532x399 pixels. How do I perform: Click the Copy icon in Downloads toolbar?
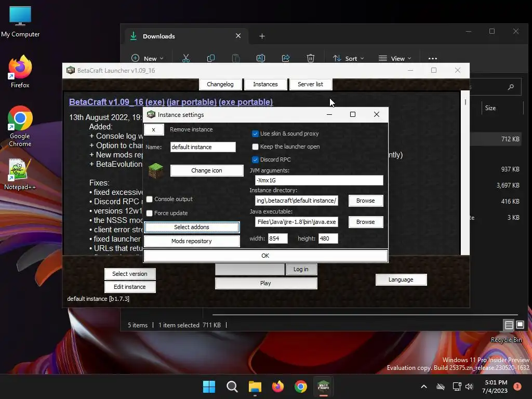211,58
